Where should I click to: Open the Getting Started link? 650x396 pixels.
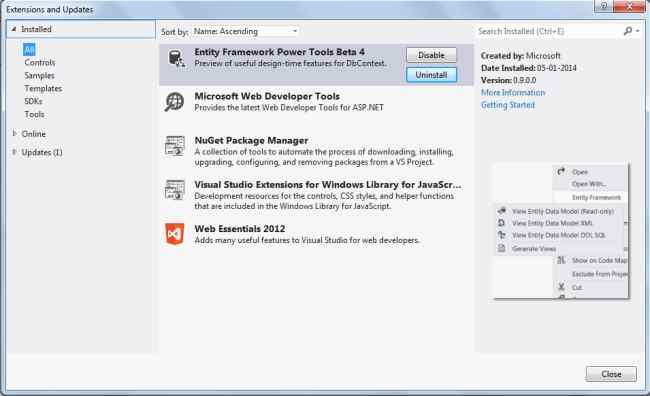508,105
